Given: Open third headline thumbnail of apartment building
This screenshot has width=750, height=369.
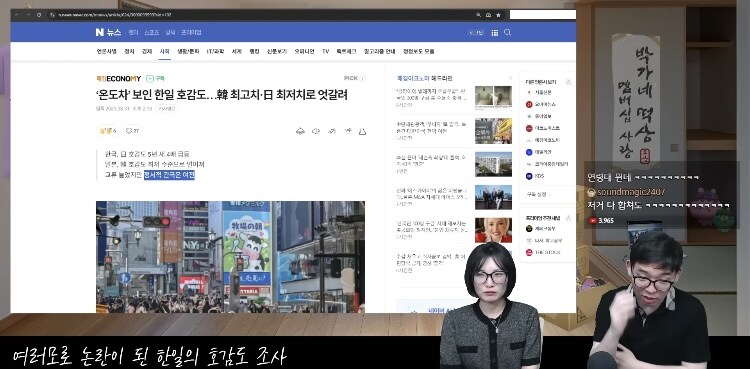Looking at the screenshot, I should coord(493,164).
